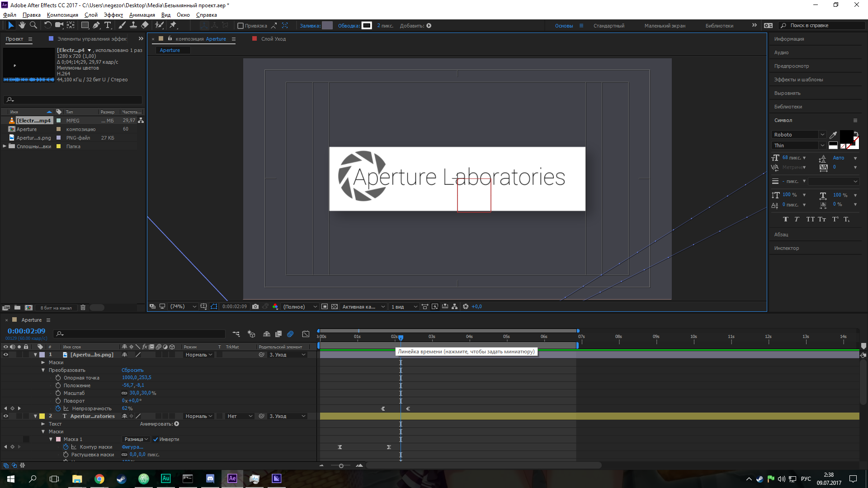Enable Motion Blur for the composition
The width and height of the screenshot is (868, 488).
pos(291,334)
